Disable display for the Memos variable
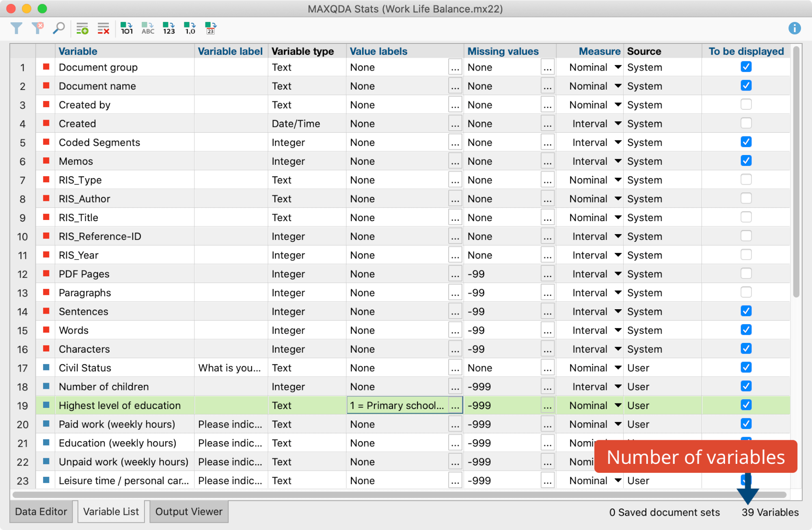Screen dimensions: 812x530 [746, 161]
